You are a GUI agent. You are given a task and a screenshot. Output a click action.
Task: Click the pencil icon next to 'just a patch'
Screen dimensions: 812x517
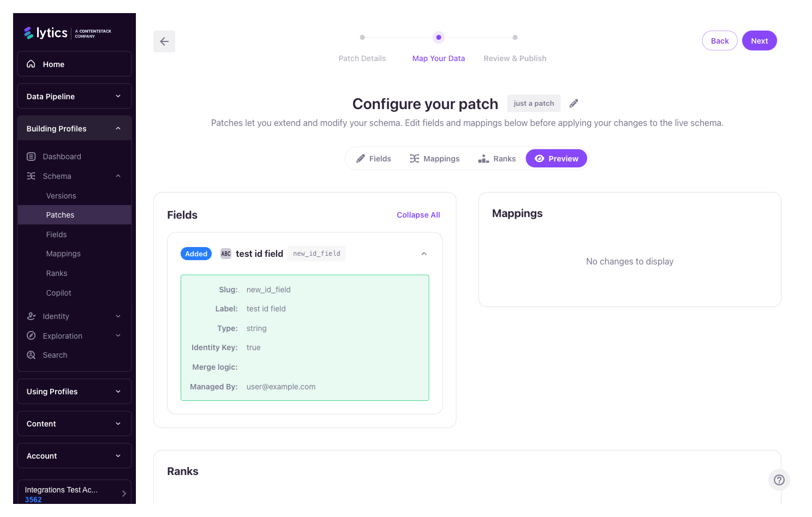tap(573, 103)
